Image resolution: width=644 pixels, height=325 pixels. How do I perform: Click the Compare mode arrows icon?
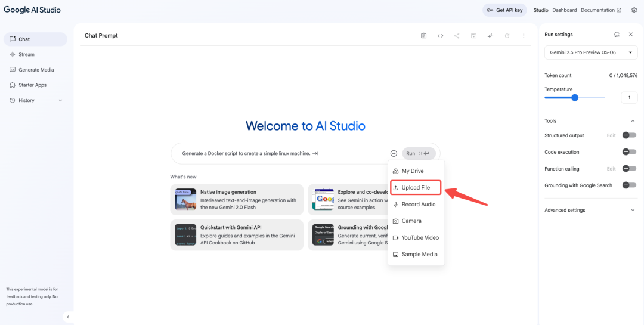pyautogui.click(x=490, y=36)
